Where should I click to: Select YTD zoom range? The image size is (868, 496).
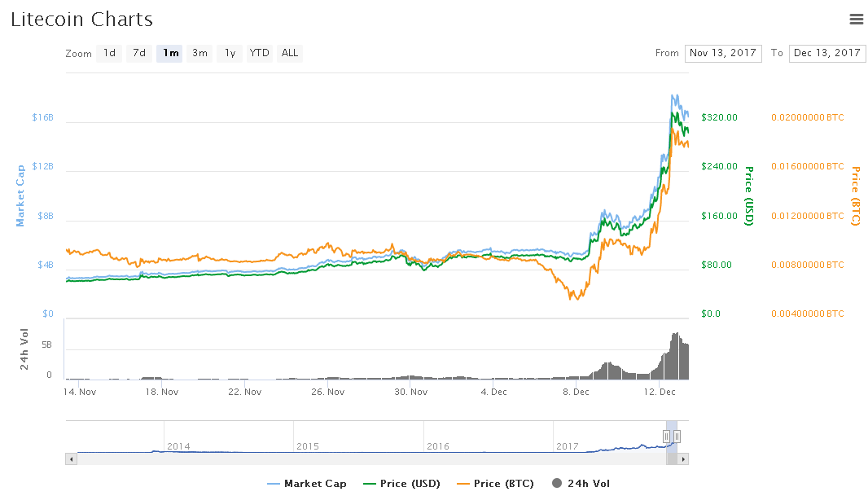tap(259, 53)
